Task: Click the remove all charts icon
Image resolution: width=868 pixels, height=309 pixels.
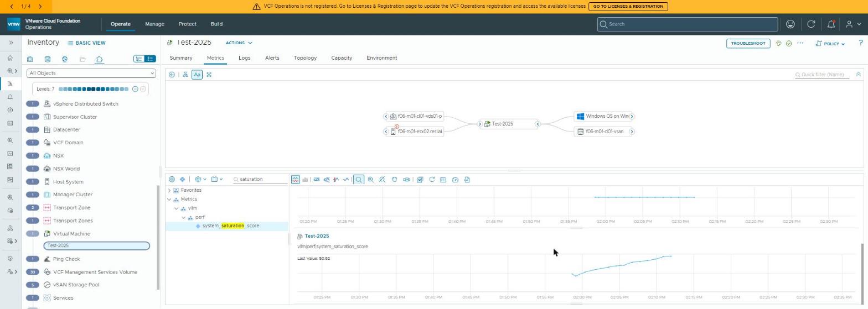Action: (x=420, y=180)
